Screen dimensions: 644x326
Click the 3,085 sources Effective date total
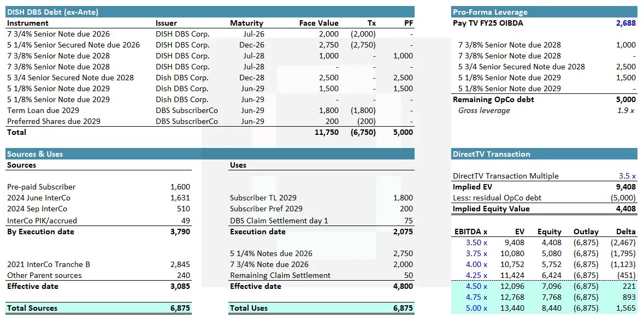pyautogui.click(x=180, y=286)
